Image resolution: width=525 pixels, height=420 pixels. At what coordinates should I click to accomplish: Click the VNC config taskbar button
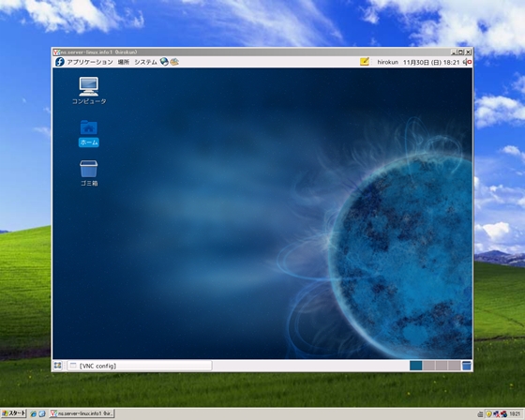[140, 366]
